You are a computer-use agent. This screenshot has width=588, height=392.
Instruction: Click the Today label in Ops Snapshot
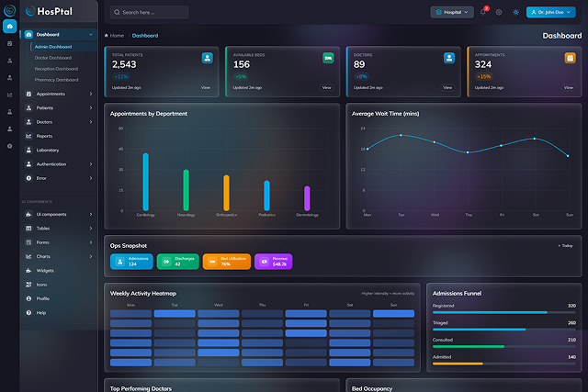566,246
